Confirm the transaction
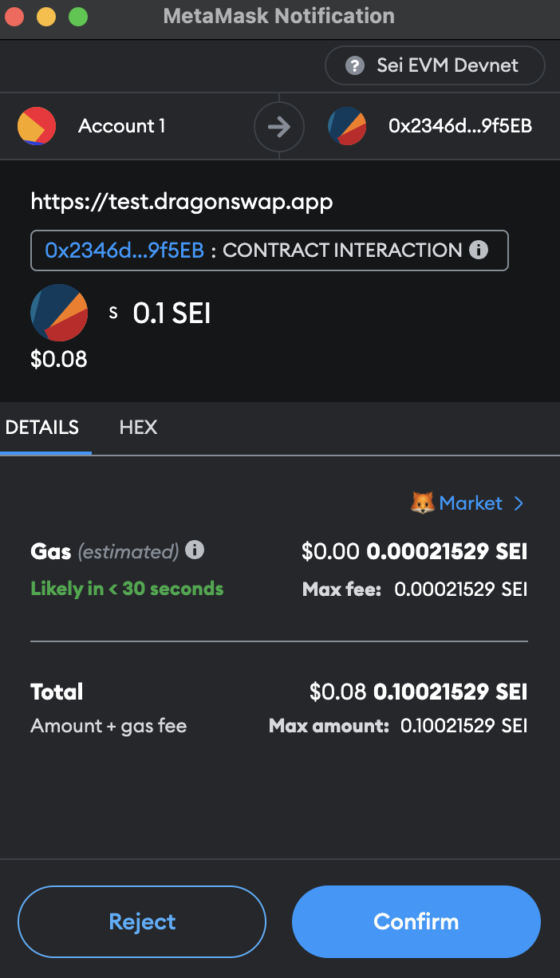 point(416,921)
